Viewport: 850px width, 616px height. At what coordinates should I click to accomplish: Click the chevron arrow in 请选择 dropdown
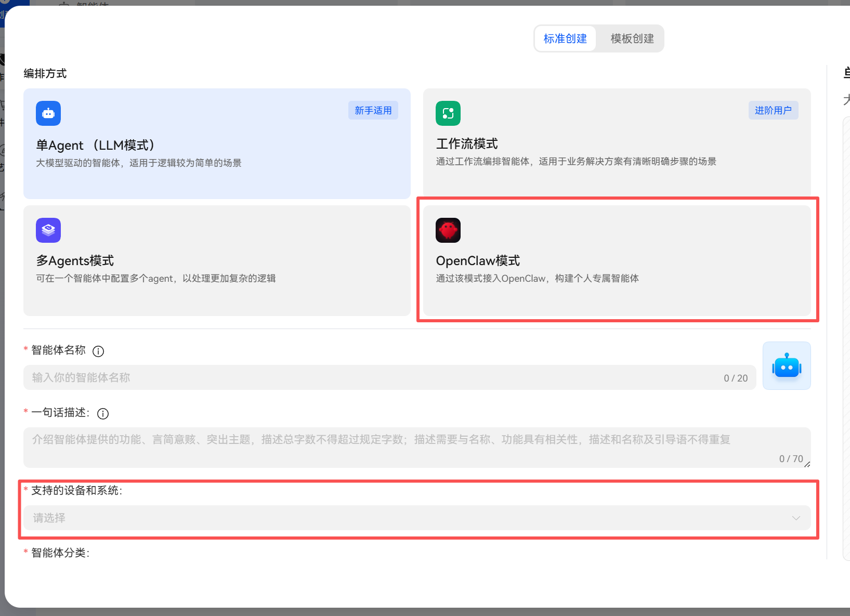pyautogui.click(x=795, y=518)
